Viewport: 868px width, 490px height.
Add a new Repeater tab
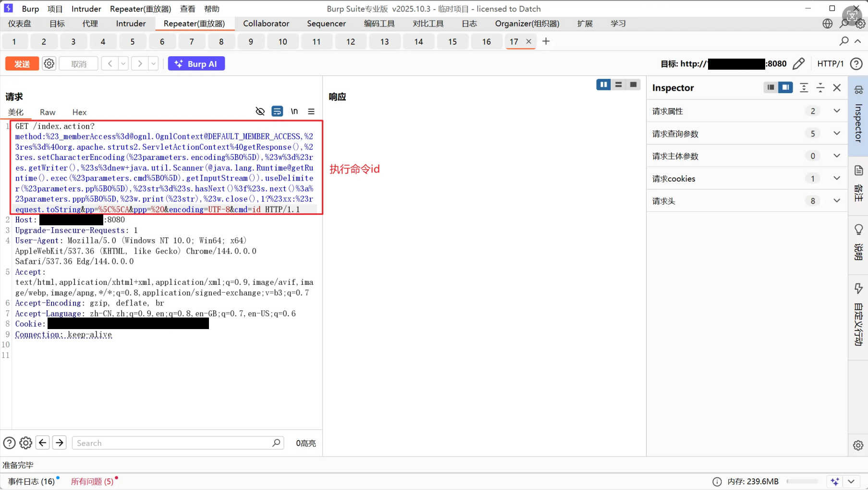(546, 41)
